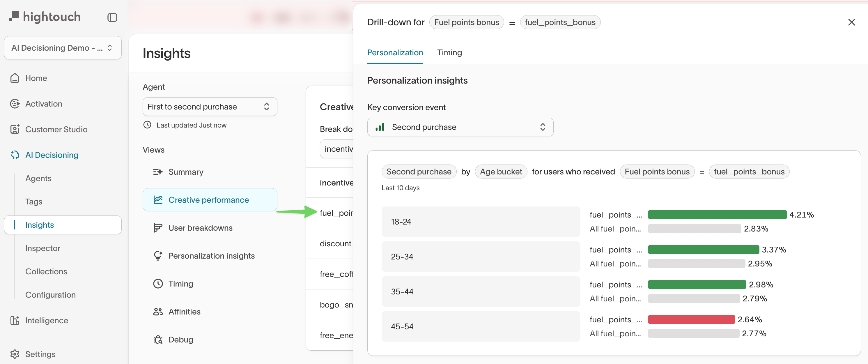Select the Debug view icon
Image resolution: width=868 pixels, height=364 pixels.
tap(158, 340)
